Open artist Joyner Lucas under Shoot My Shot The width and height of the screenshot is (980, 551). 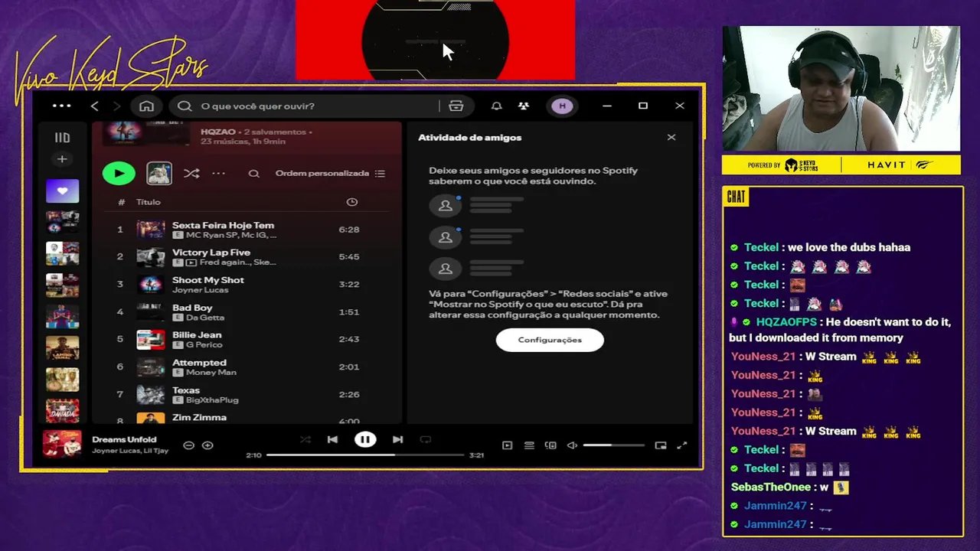pyautogui.click(x=200, y=290)
